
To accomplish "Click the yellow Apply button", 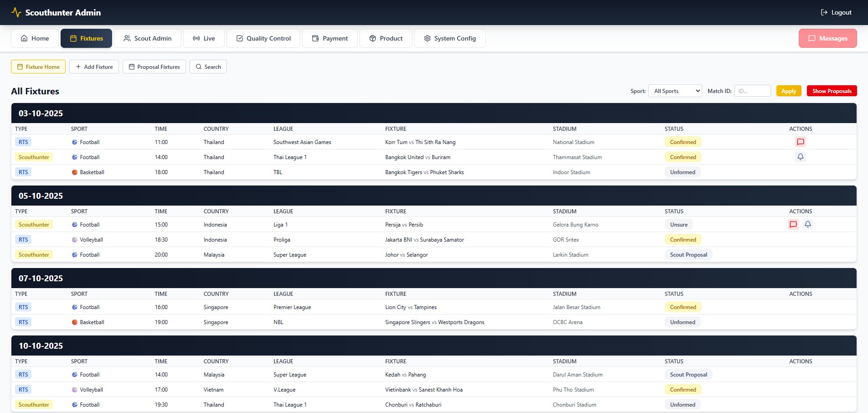I will (788, 91).
